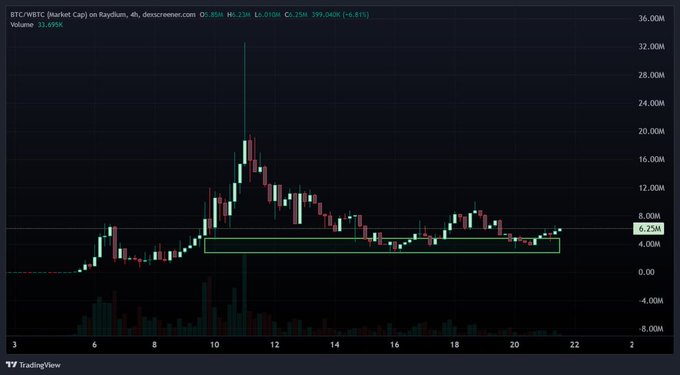Click the change value 399.040K (+6.81%)

(x=340, y=15)
